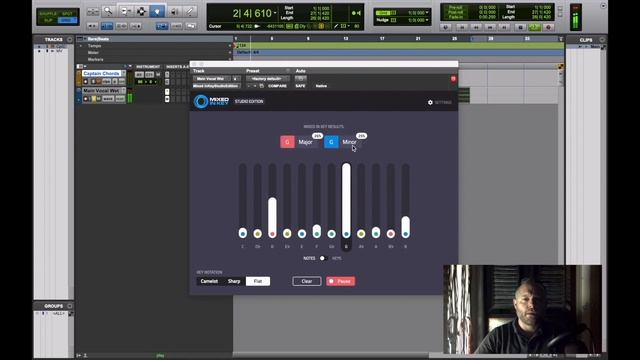Image resolution: width=640 pixels, height=360 pixels.
Task: Click the tall G note level bar
Action: [x=346, y=200]
